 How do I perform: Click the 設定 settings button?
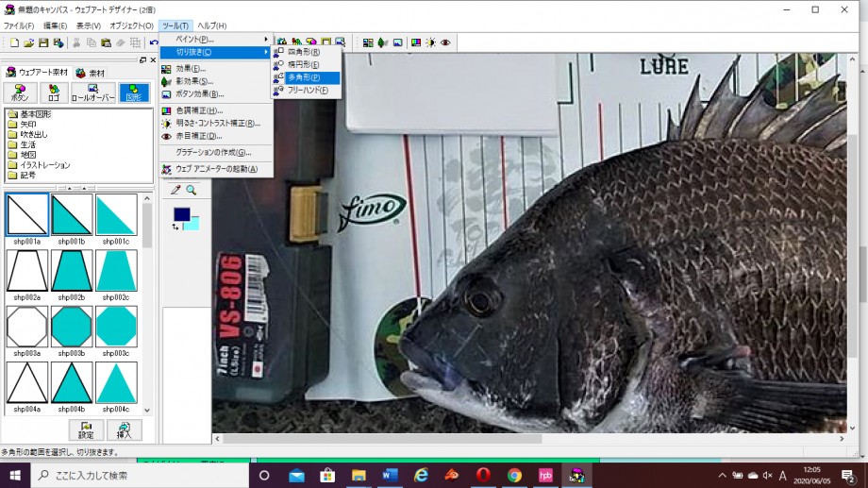pos(86,429)
